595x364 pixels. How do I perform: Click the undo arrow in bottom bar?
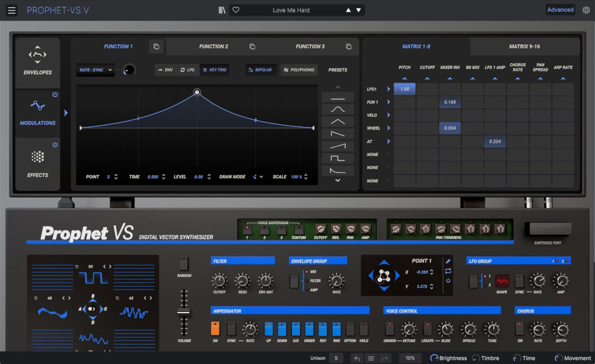[357, 358]
